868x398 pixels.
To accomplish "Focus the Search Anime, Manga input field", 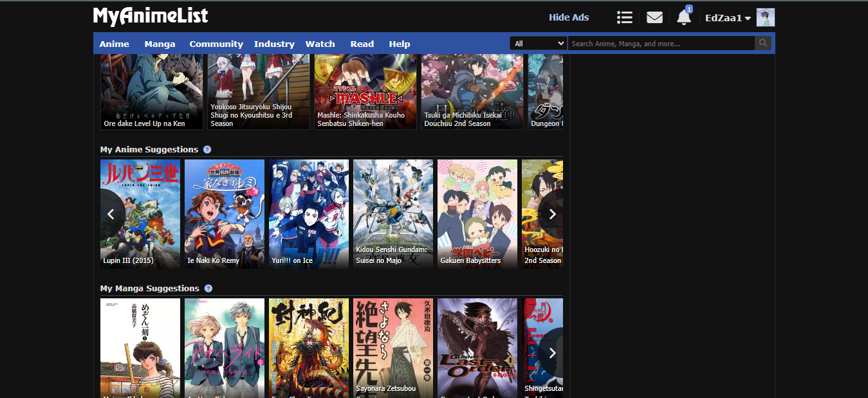I will coord(661,44).
